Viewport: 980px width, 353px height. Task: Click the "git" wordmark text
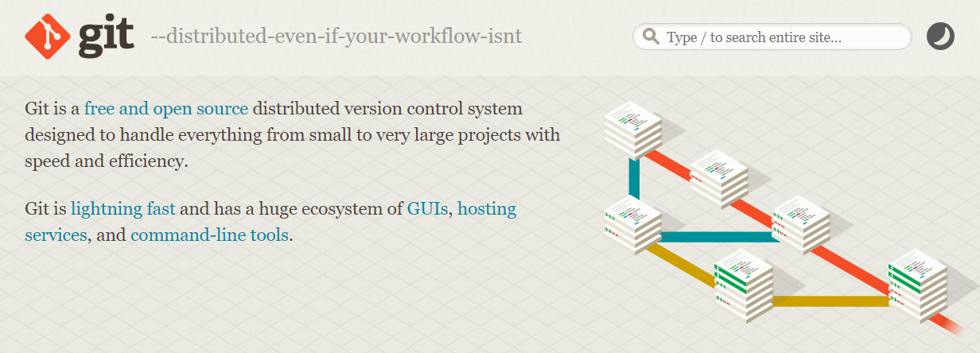click(107, 37)
